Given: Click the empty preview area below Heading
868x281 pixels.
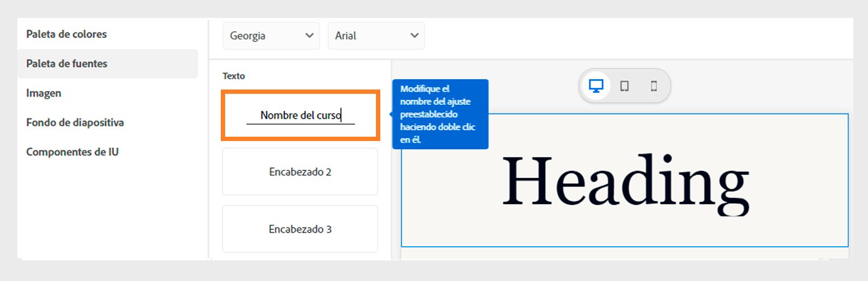Looking at the screenshot, I should (624, 253).
